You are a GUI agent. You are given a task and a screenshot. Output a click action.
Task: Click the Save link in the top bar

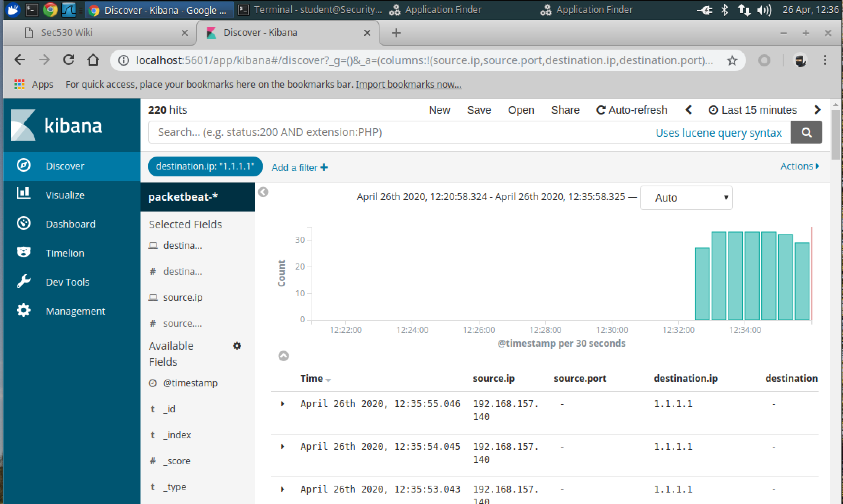click(x=479, y=110)
